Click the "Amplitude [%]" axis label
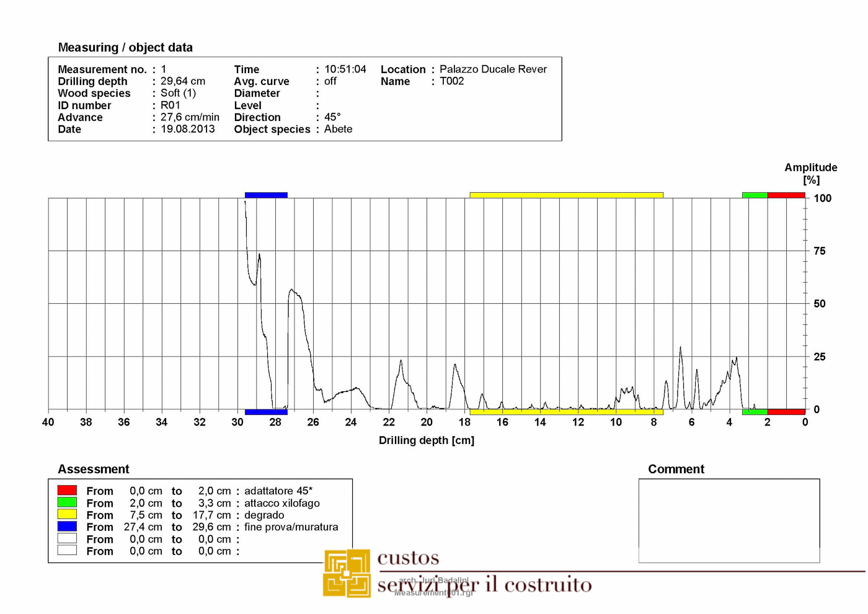The image size is (868, 614). click(810, 174)
